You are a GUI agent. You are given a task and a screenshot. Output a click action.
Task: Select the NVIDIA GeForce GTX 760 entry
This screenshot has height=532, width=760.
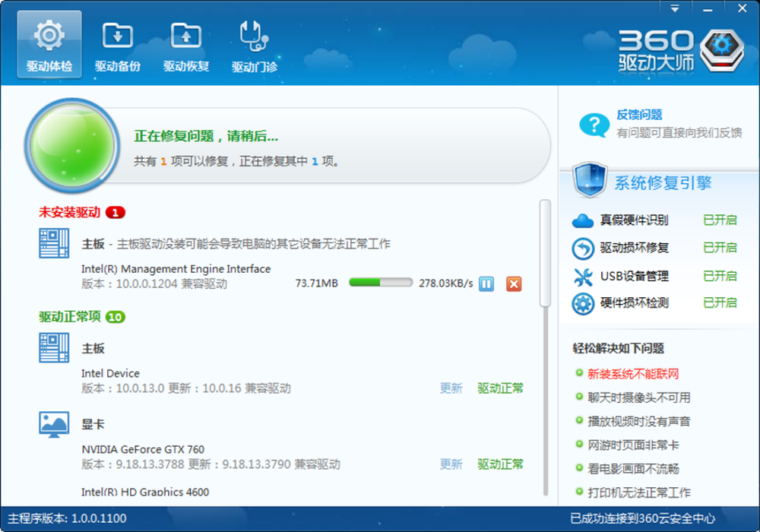(143, 449)
